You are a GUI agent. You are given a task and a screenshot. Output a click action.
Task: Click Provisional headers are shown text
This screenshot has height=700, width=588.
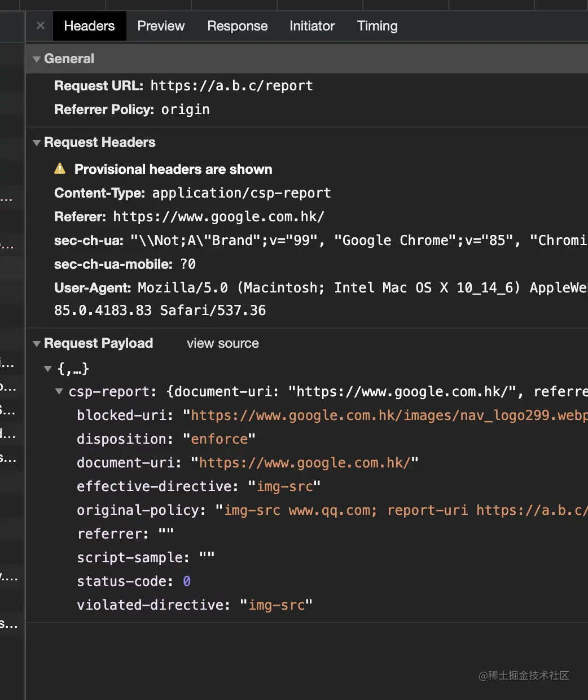click(x=173, y=169)
